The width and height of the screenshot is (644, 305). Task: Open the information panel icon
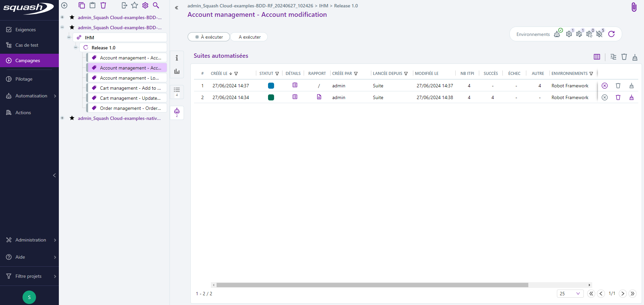(177, 58)
